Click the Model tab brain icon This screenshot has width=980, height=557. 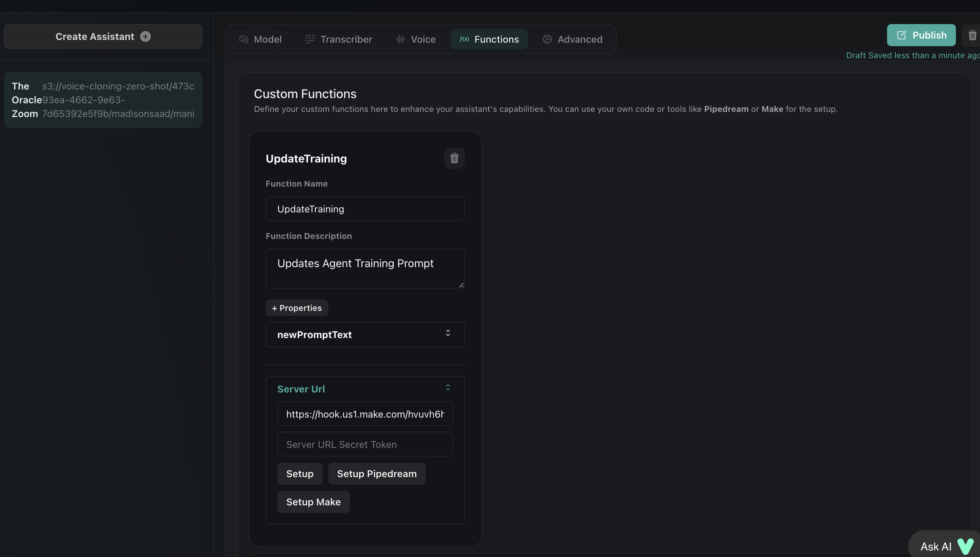pos(244,39)
